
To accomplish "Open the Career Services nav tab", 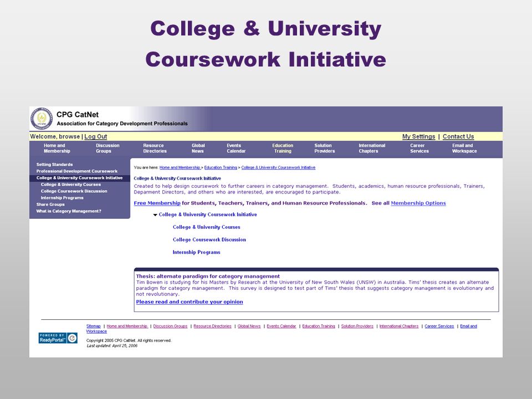I will pyautogui.click(x=420, y=149).
